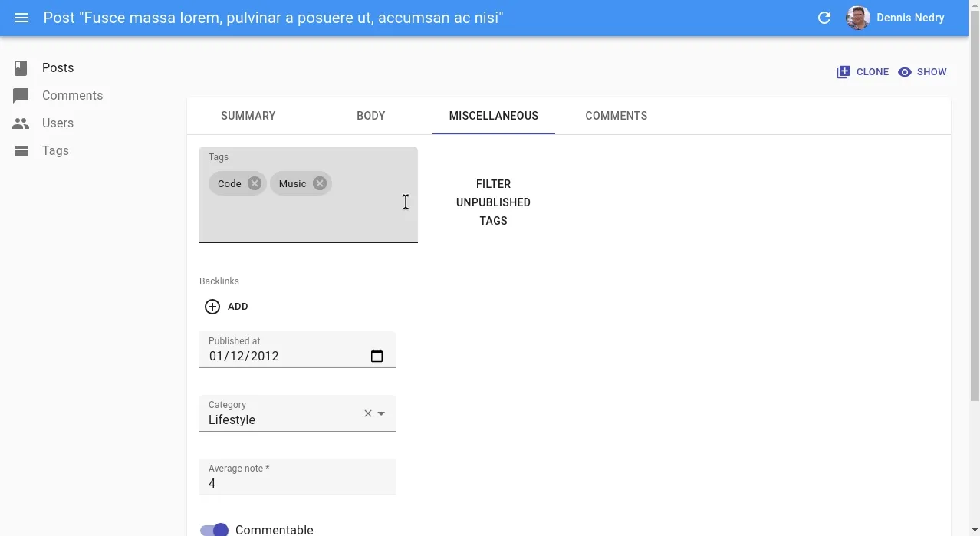The width and height of the screenshot is (980, 536).
Task: Remove the Code tag chip
Action: [x=253, y=183]
